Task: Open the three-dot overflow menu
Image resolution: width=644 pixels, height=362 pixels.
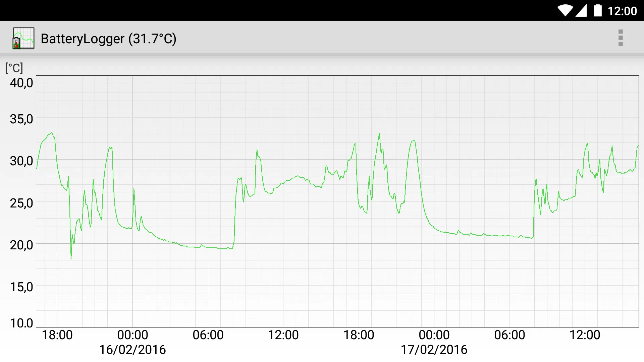Action: (620, 38)
